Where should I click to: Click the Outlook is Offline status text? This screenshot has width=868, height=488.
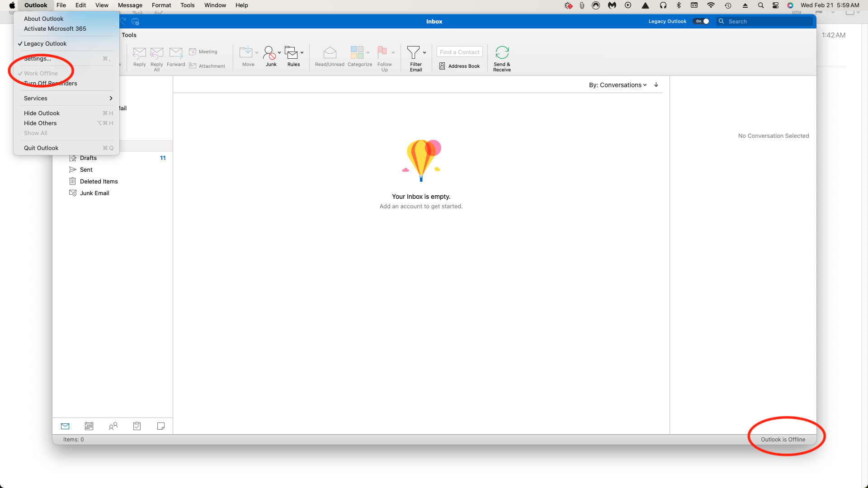[783, 439]
